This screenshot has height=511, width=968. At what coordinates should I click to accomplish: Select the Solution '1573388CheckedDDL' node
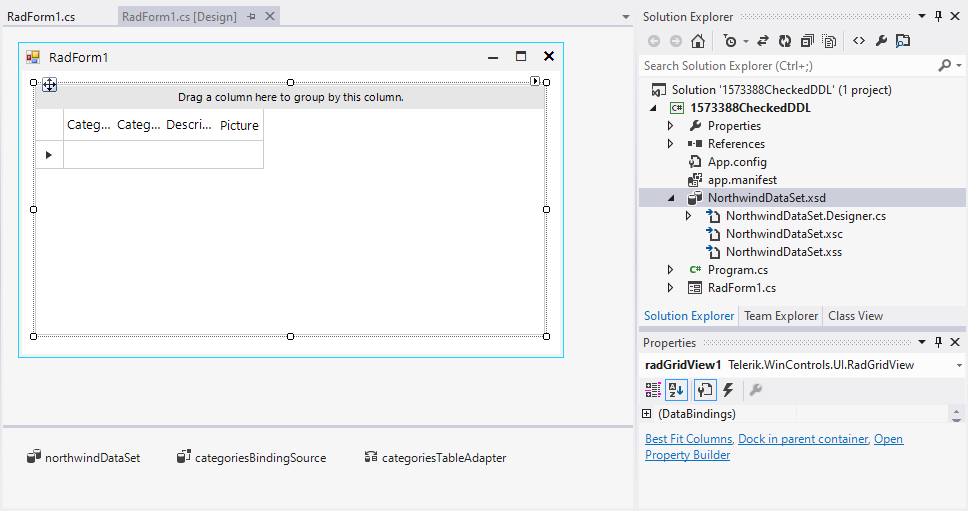(782, 90)
